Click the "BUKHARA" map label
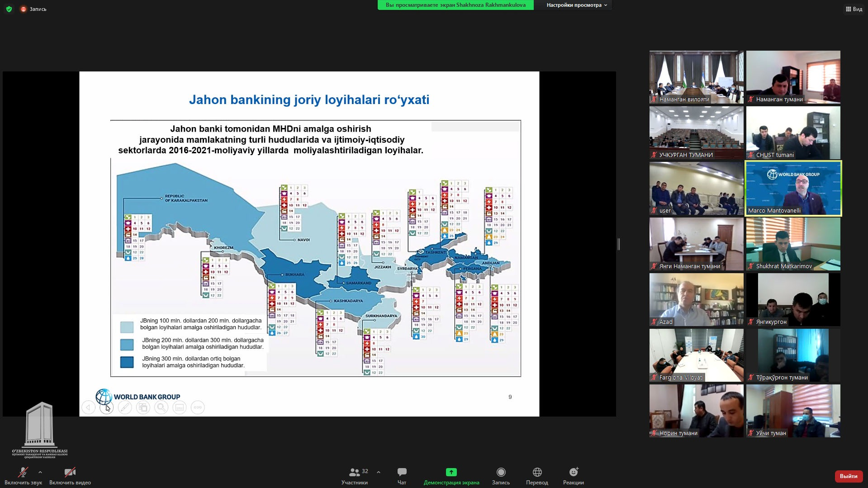 pyautogui.click(x=295, y=275)
